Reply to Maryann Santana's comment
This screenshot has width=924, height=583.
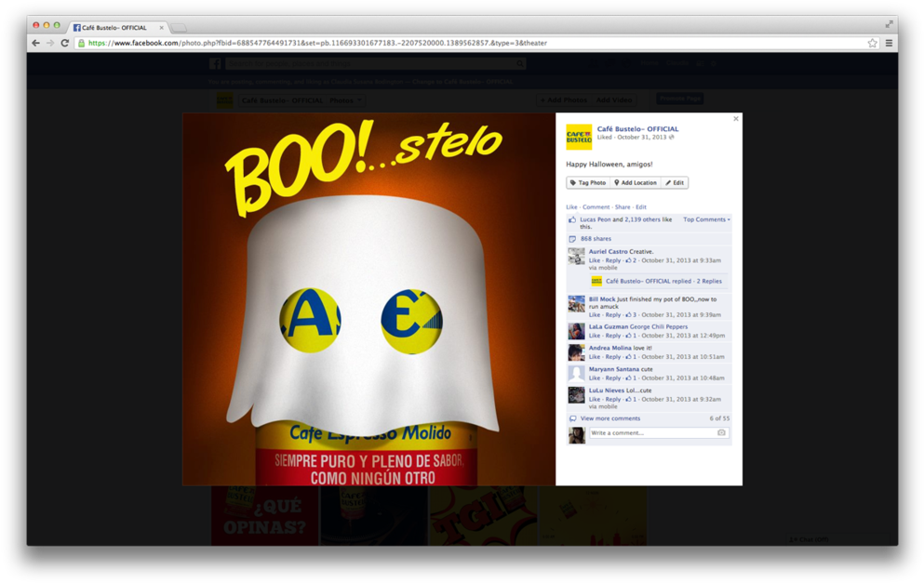(x=613, y=378)
